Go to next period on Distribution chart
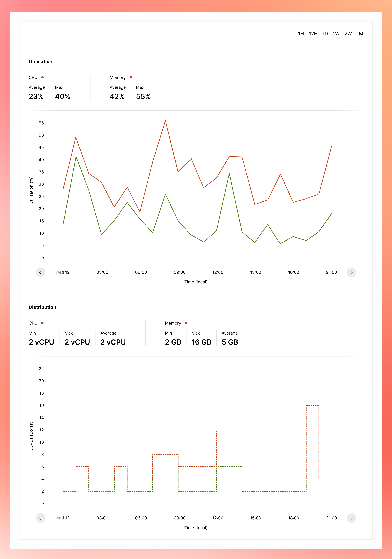The height and width of the screenshot is (559, 392). (x=351, y=518)
